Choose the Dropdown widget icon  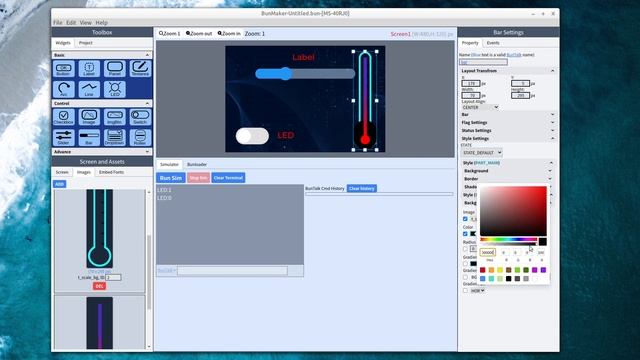point(115,138)
